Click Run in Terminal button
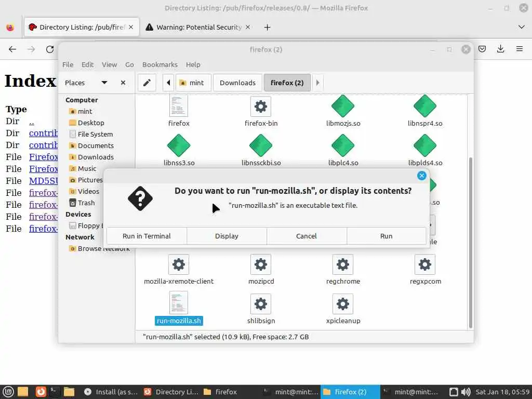The image size is (532, 399). click(x=147, y=236)
